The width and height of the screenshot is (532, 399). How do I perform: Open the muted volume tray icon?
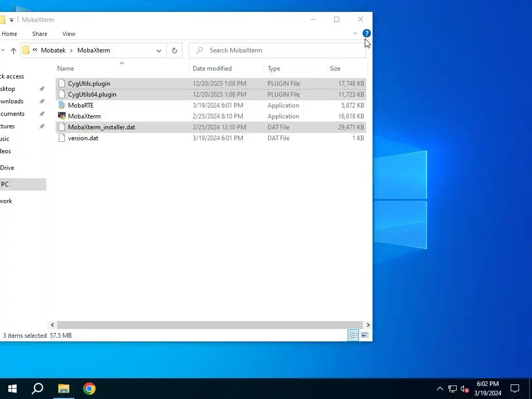tap(464, 389)
